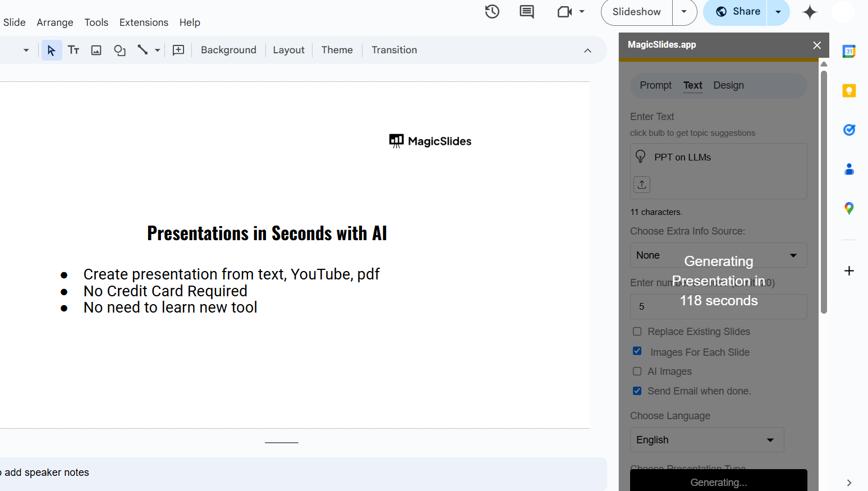868x491 pixels.
Task: Open the Extra Info Source dropdown
Action: tap(718, 255)
